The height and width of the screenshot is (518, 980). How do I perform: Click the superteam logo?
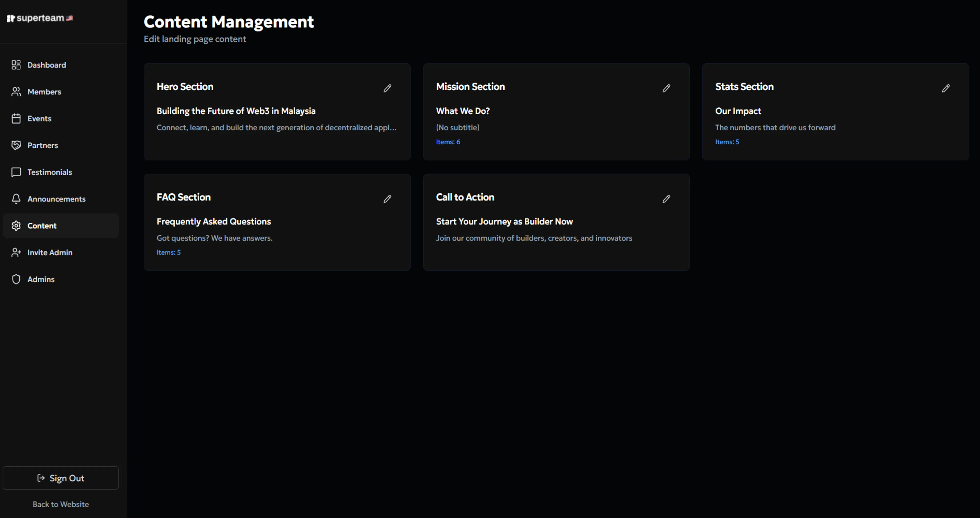pyautogui.click(x=40, y=18)
